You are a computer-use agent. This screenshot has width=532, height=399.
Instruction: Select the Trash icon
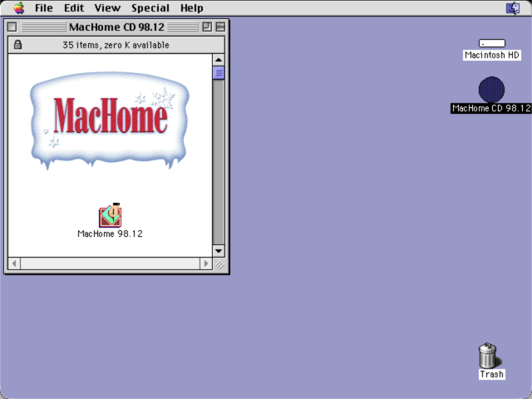[489, 355]
